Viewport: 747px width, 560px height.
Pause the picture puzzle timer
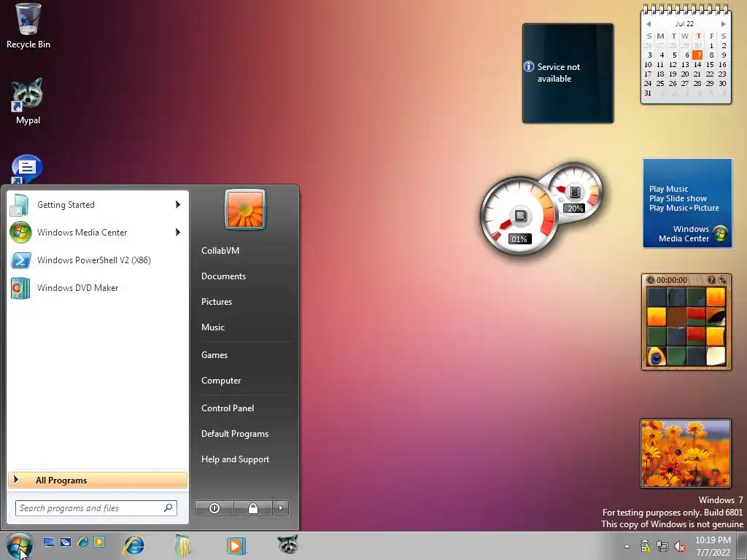point(650,280)
